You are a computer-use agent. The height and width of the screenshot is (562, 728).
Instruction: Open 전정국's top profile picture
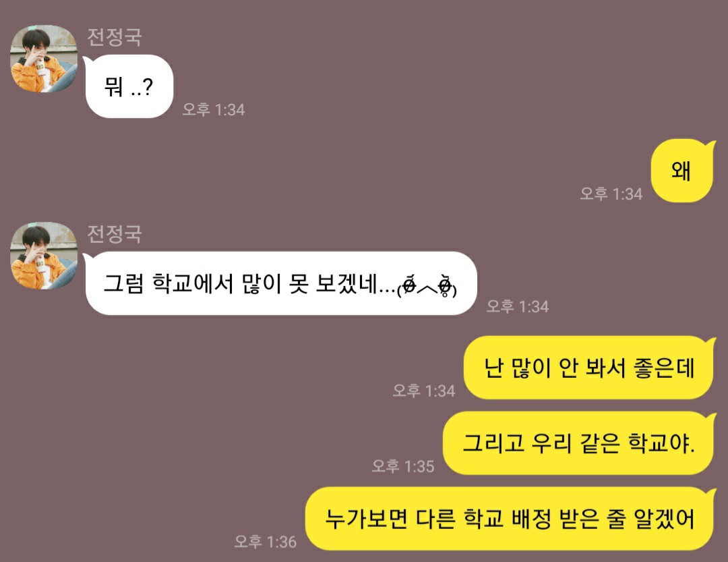click(44, 59)
